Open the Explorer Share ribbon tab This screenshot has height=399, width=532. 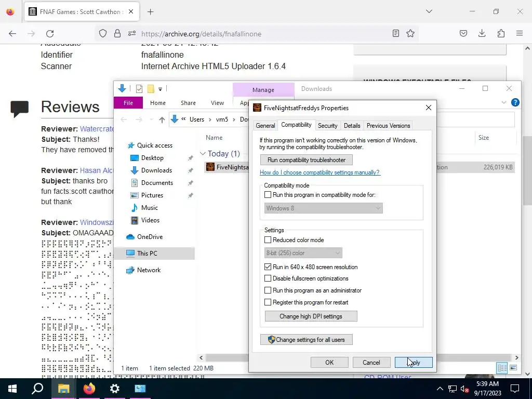click(x=188, y=103)
